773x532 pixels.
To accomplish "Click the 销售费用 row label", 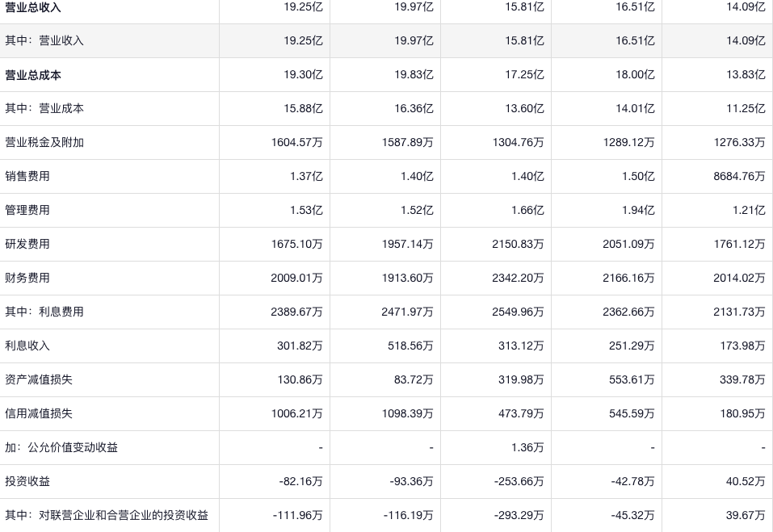I will [27, 176].
